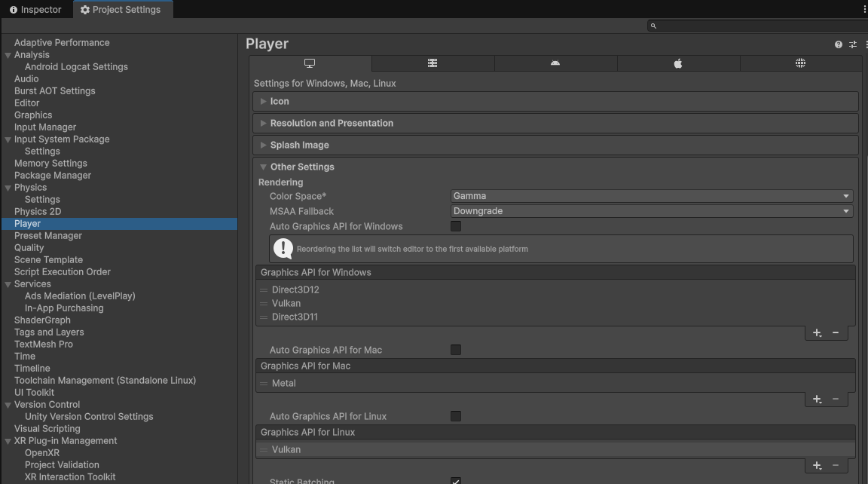868x484 pixels.
Task: Open Unity Version Control Settings
Action: [89, 417]
